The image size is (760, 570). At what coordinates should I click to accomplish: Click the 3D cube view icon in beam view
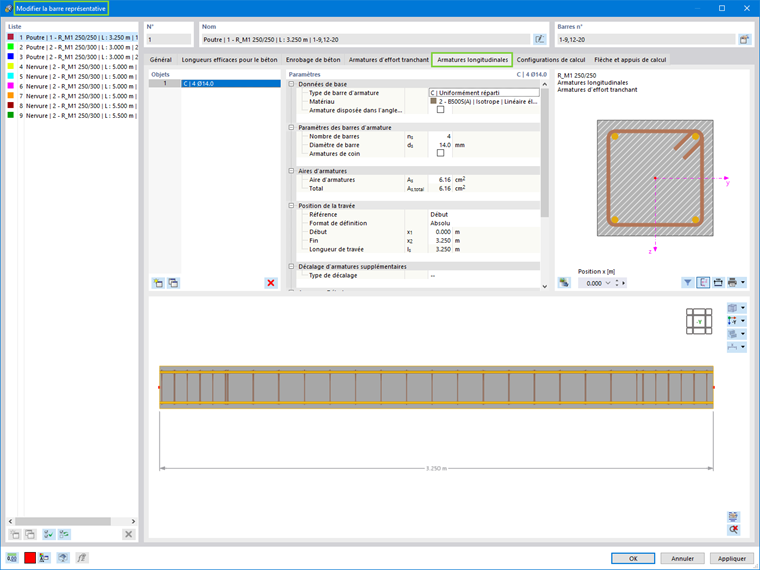(x=733, y=308)
